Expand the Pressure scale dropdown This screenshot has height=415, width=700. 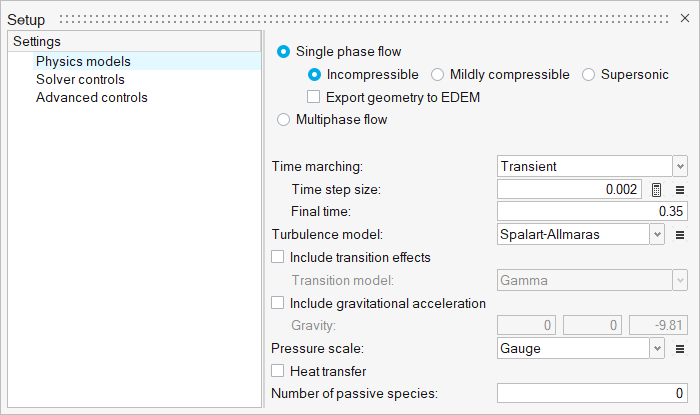657,349
